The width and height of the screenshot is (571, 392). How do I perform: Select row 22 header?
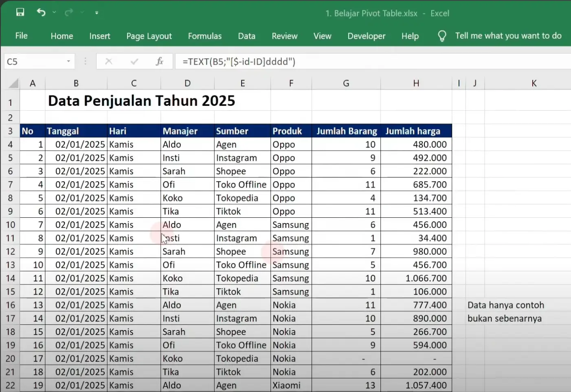(x=10, y=385)
